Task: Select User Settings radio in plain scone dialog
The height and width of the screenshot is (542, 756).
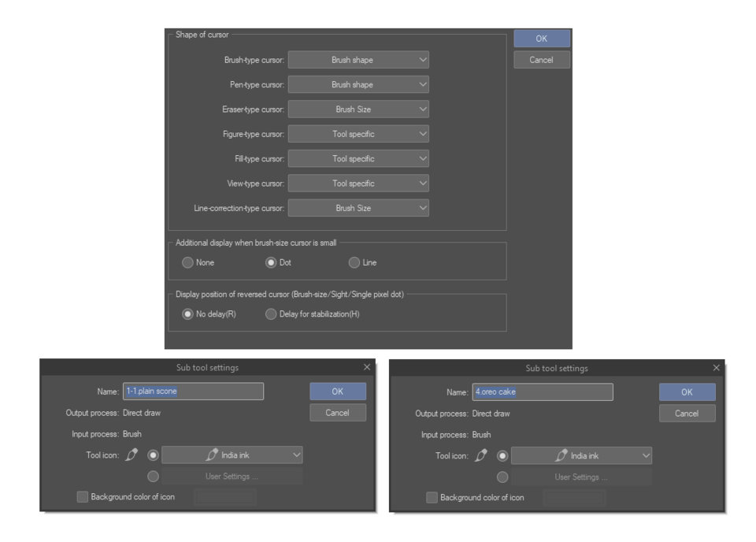Action: [154, 477]
